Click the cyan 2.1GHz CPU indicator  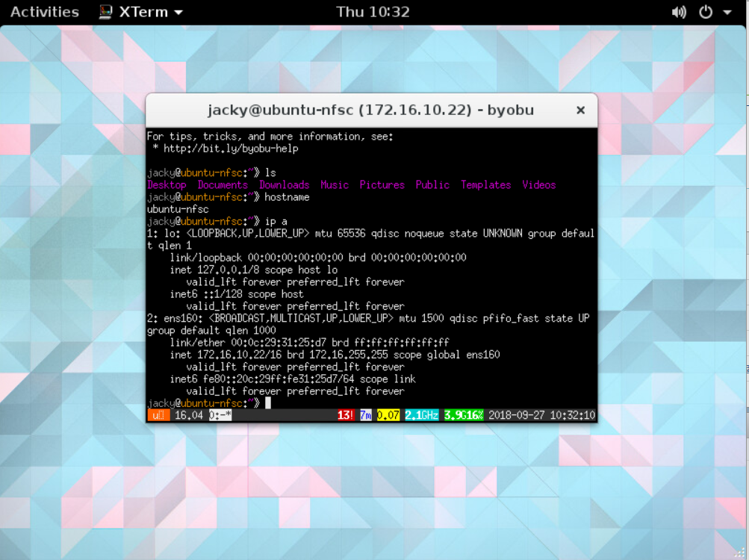pyautogui.click(x=422, y=415)
